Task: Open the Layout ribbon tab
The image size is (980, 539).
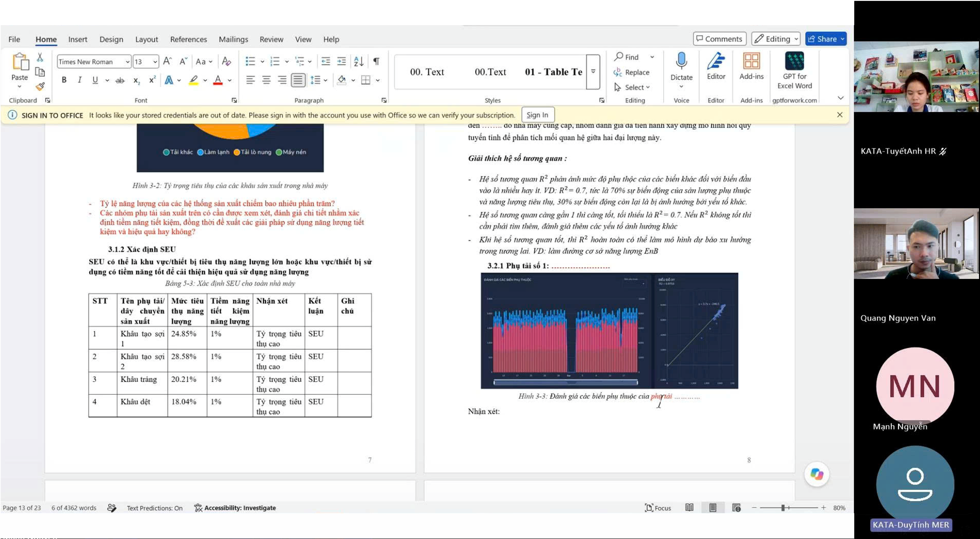Action: [146, 39]
